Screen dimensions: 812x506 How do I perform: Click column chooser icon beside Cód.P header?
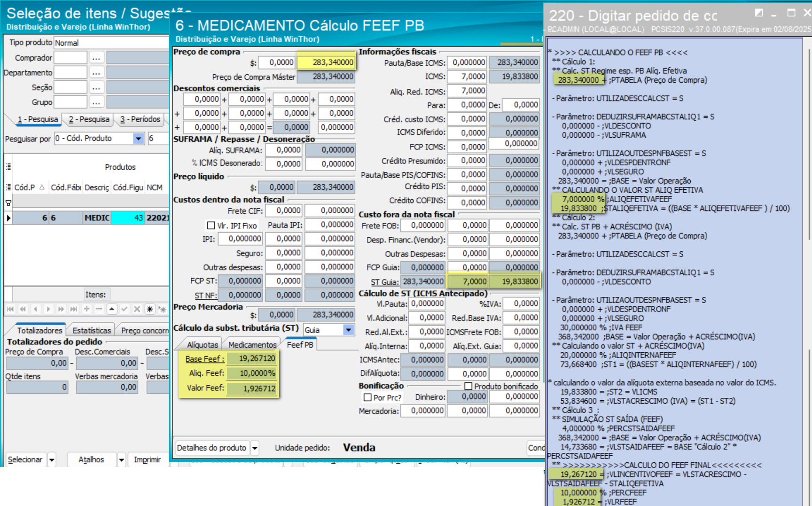(x=8, y=187)
